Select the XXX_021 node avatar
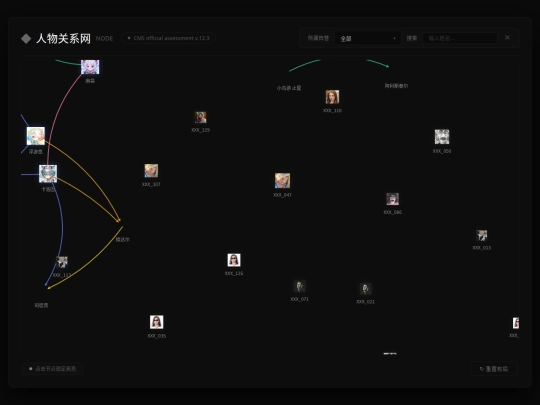This screenshot has width=540, height=405. pyautogui.click(x=365, y=289)
